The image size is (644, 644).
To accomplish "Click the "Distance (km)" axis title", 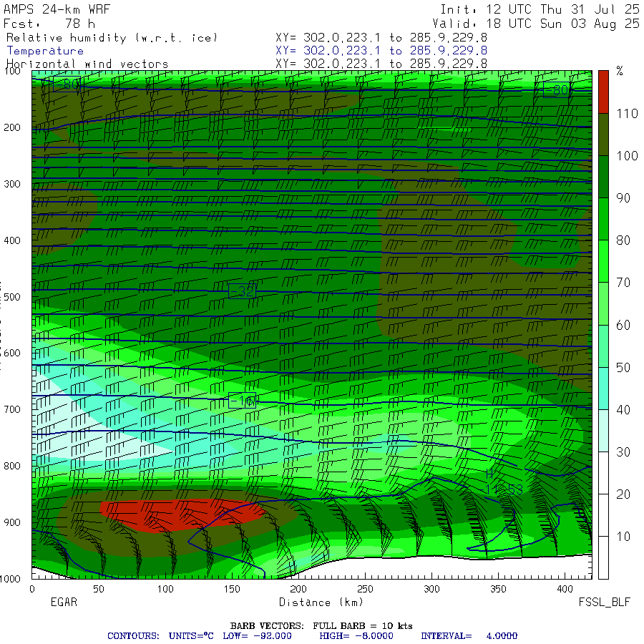I will 321,602.
